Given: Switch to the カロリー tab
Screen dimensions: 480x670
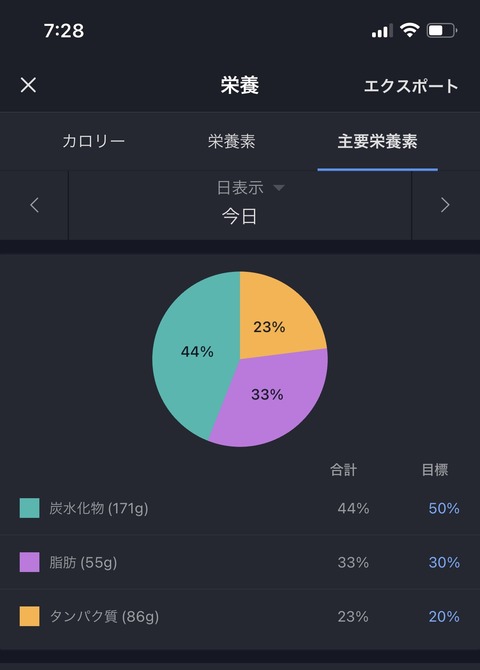Looking at the screenshot, I should click(x=94, y=141).
